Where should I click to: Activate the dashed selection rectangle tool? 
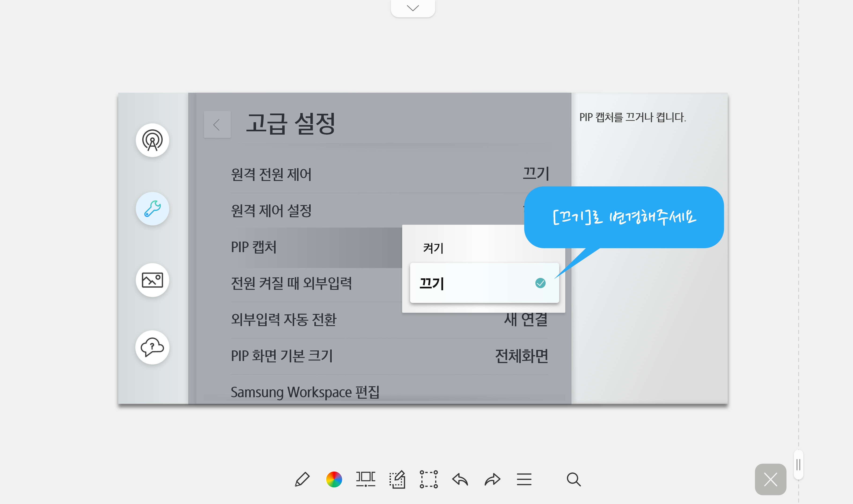tap(429, 479)
